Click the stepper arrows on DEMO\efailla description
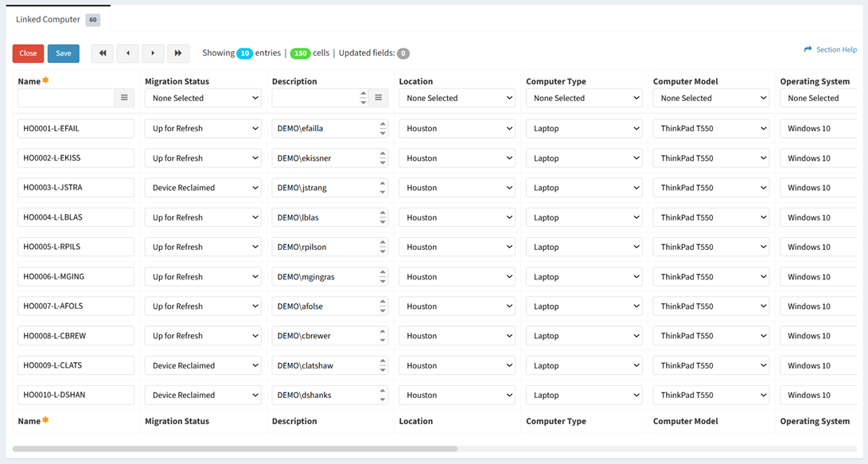 point(383,128)
